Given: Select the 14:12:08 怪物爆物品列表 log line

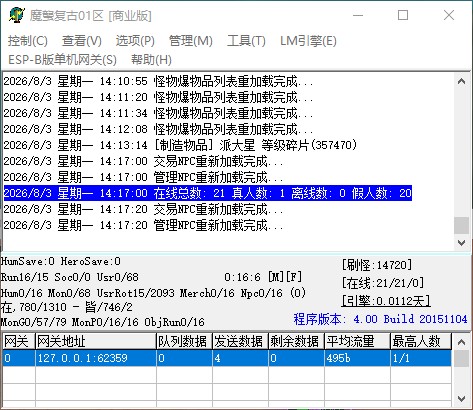Looking at the screenshot, I should 159,129.
